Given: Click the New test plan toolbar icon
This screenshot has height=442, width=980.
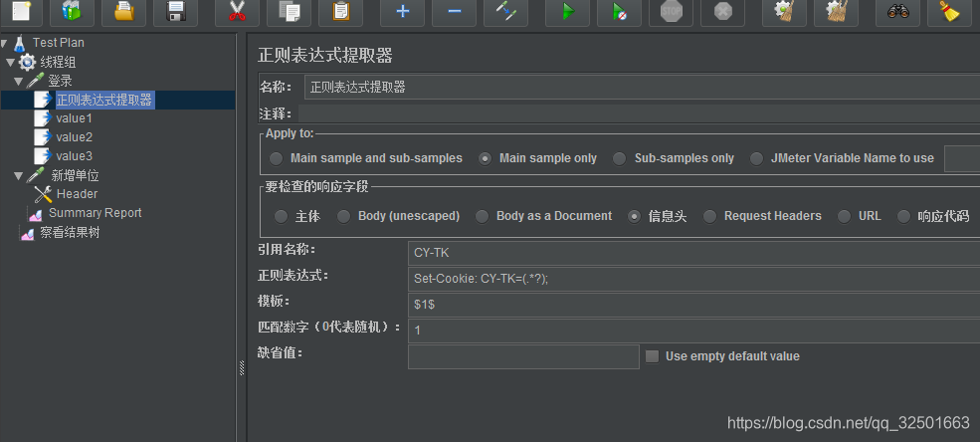Looking at the screenshot, I should pyautogui.click(x=21, y=12).
